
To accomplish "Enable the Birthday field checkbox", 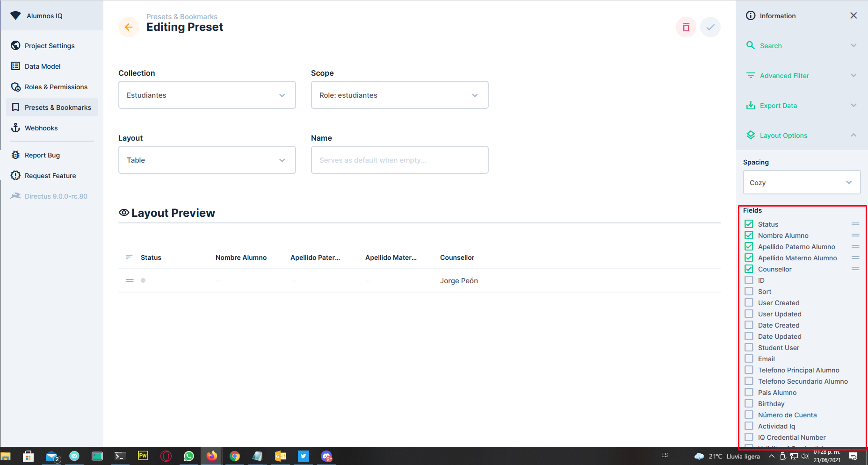I will (749, 403).
